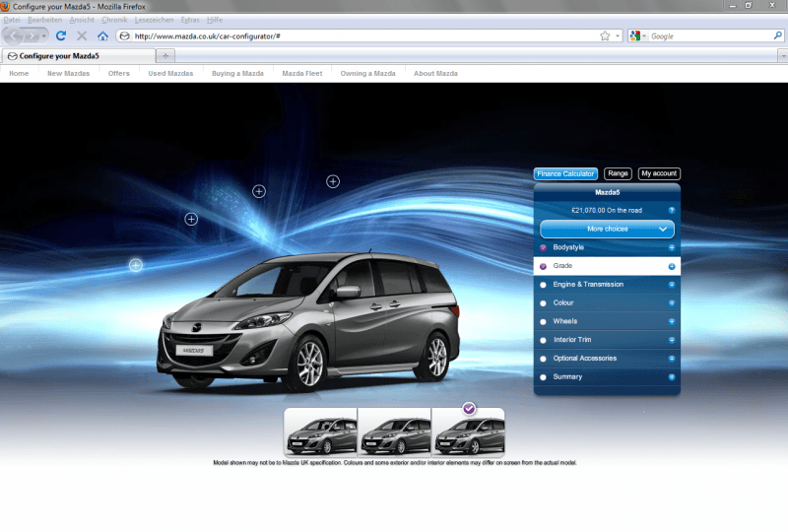Open back/forward history dropdown arrow
This screenshot has width=788, height=532.
tap(43, 36)
